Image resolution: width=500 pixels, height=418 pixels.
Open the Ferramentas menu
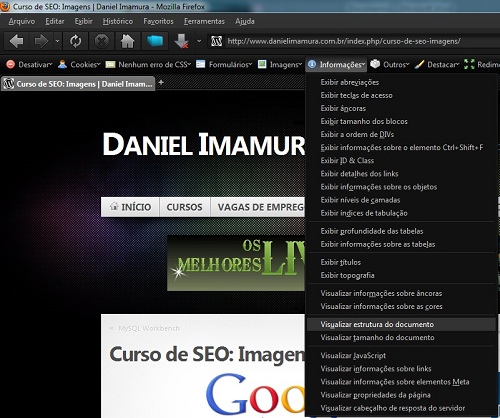click(x=204, y=21)
